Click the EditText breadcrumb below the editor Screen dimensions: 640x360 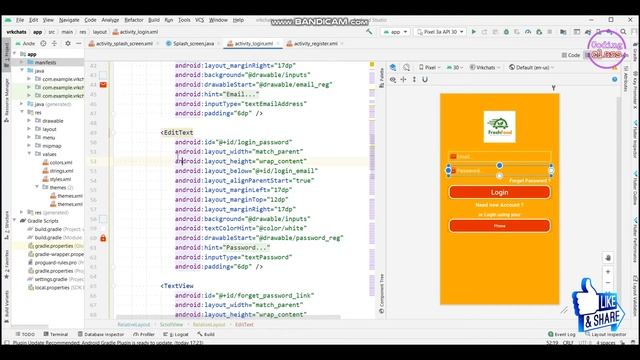(244, 324)
